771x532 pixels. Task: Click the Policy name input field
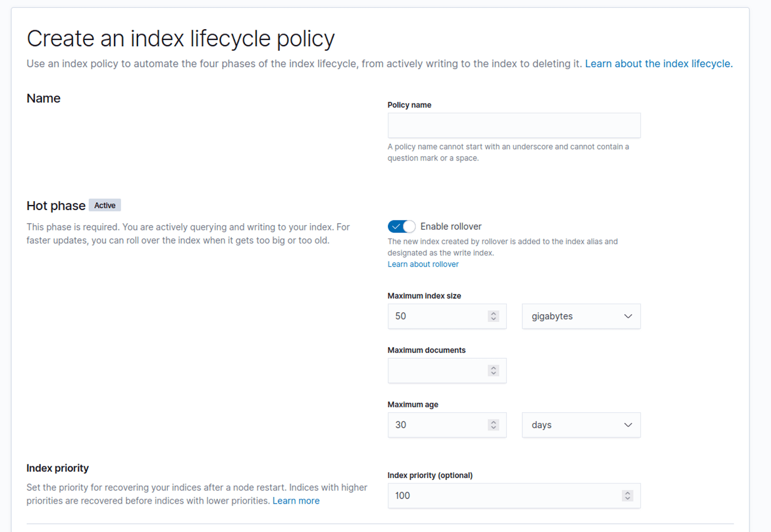point(514,126)
